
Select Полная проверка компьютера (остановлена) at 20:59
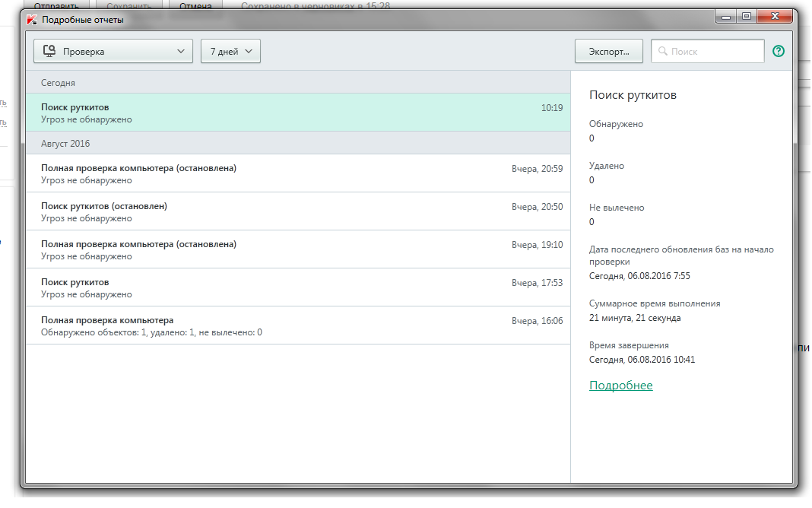(x=298, y=173)
